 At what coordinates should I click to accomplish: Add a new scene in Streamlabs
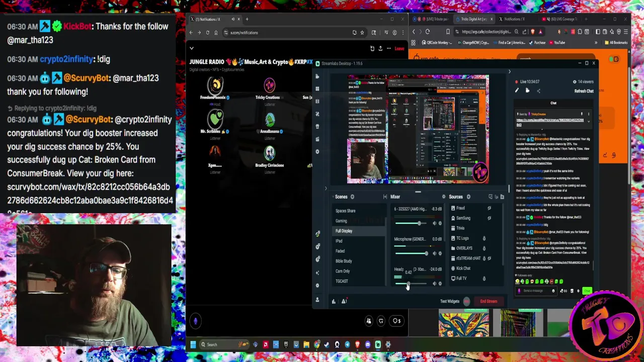352,197
